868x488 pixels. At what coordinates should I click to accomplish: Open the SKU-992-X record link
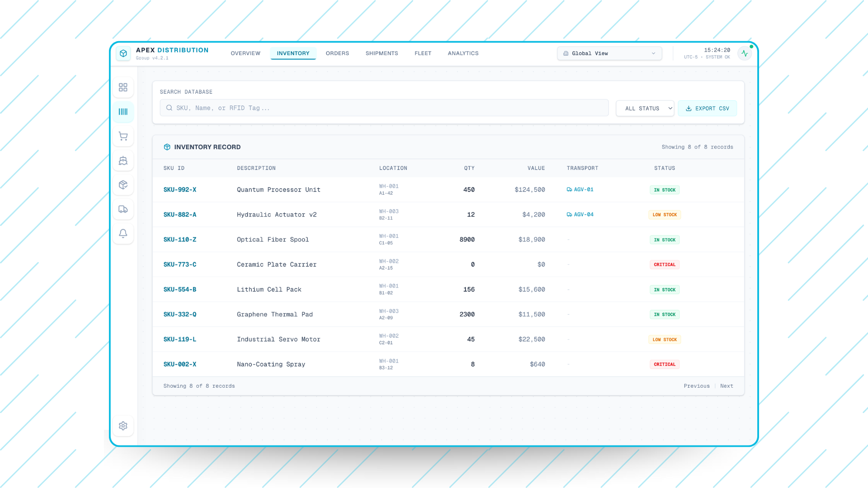[180, 190]
